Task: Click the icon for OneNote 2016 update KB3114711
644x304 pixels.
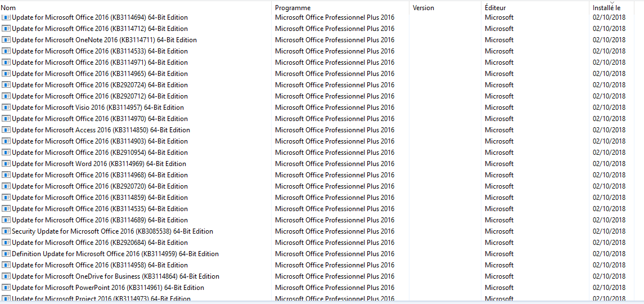Action: 6,40
